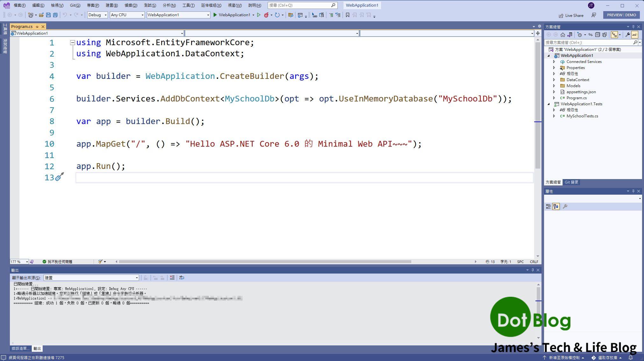Expand the DataContext folder in Solution Explorer
Screen dimensions: 644x361
[x=554, y=80]
